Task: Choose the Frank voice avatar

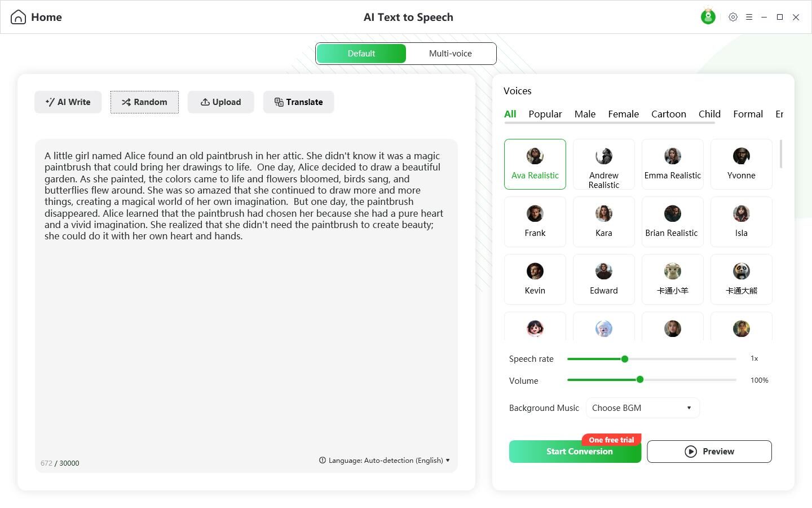Action: tap(535, 214)
